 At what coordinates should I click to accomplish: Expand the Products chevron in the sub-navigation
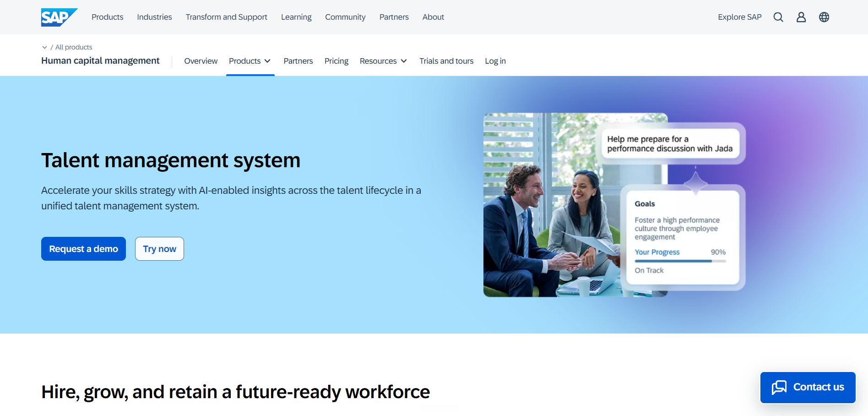pos(267,61)
